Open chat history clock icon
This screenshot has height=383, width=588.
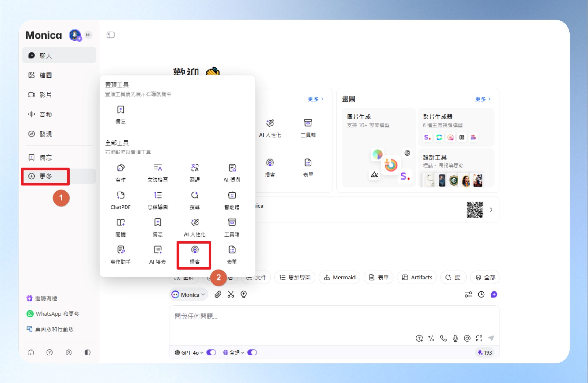(x=481, y=294)
